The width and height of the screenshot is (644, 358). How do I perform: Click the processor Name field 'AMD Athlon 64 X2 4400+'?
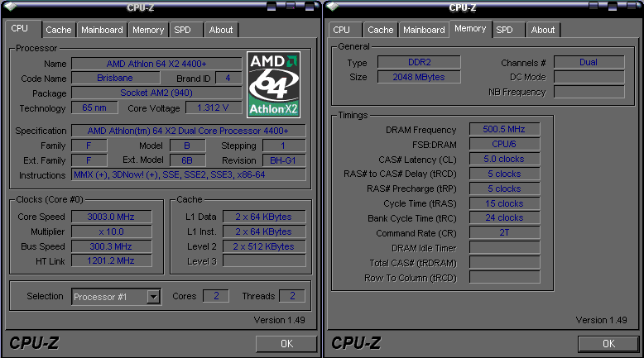[156, 64]
